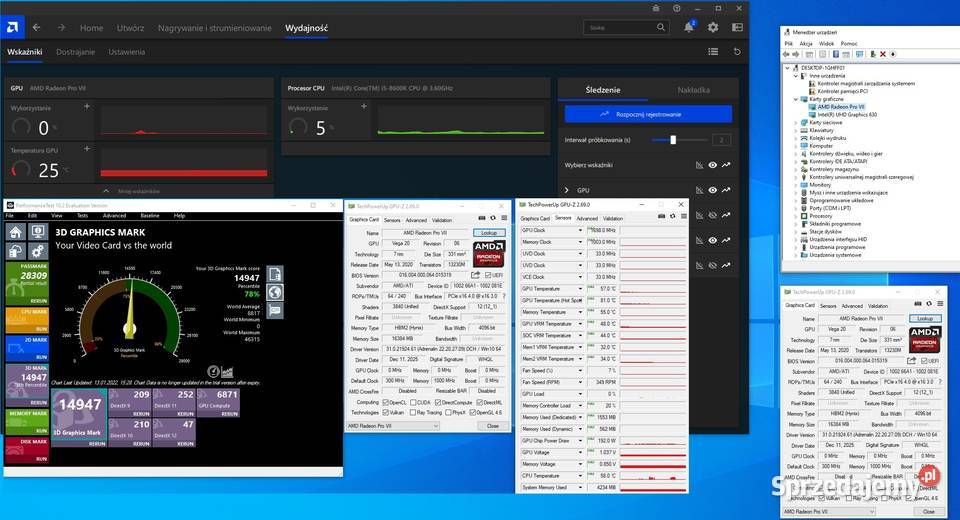Open Akcja menu in Menedżer urządzeń
Screen dimensions: 960x520
tap(806, 43)
